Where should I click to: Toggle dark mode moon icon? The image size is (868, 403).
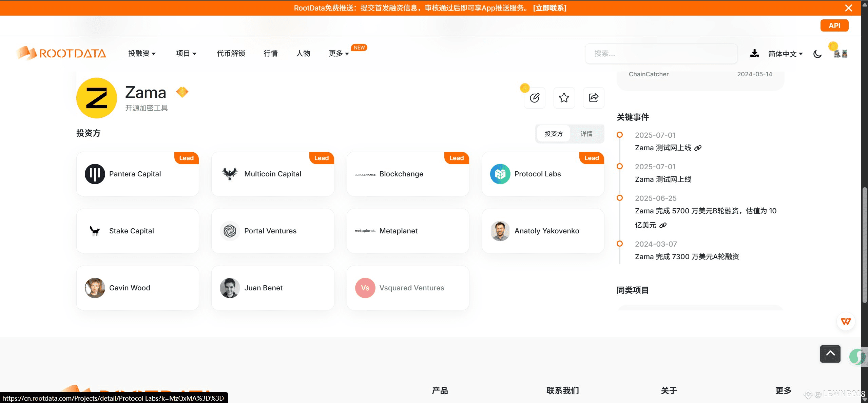[x=817, y=54]
